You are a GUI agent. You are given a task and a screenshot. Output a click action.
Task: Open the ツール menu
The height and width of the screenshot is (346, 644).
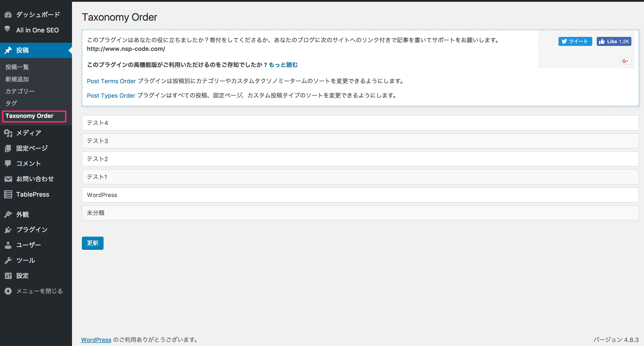pos(36,260)
